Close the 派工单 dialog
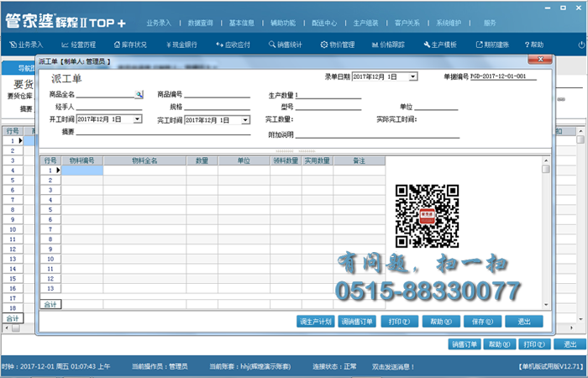Image resolution: width=588 pixels, height=378 pixels. pos(540,60)
